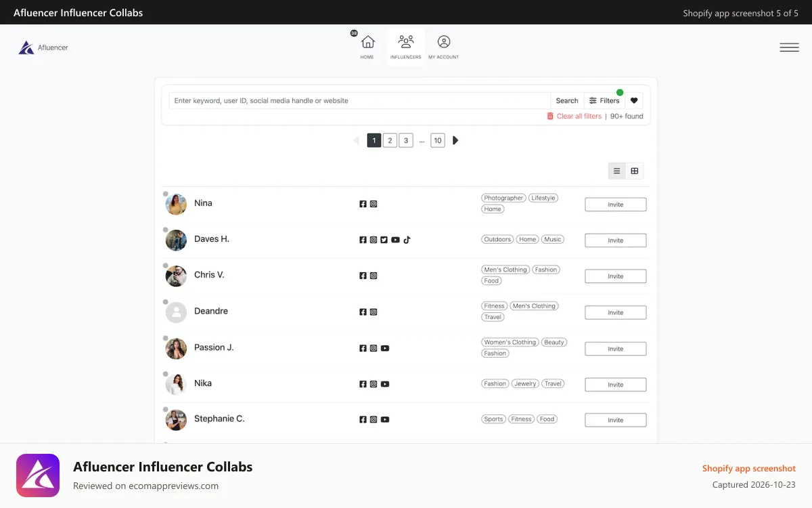812x508 pixels.
Task: Open Nina's profile photo
Action: 176,204
